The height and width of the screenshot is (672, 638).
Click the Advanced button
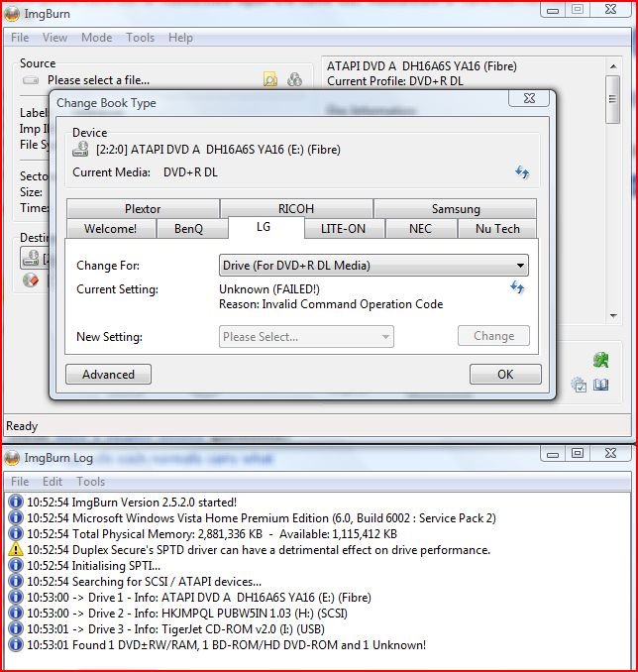108,374
